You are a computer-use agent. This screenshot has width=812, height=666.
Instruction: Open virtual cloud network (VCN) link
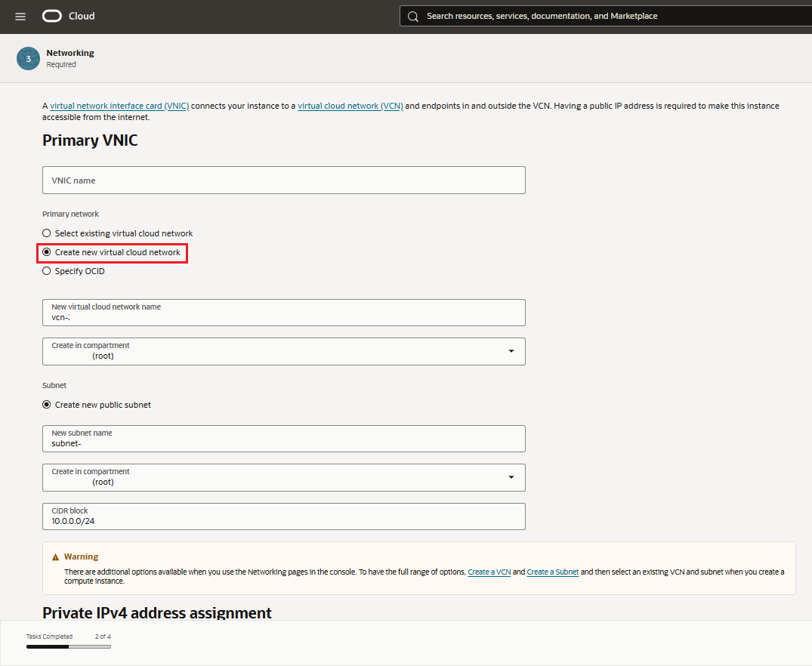coord(350,106)
